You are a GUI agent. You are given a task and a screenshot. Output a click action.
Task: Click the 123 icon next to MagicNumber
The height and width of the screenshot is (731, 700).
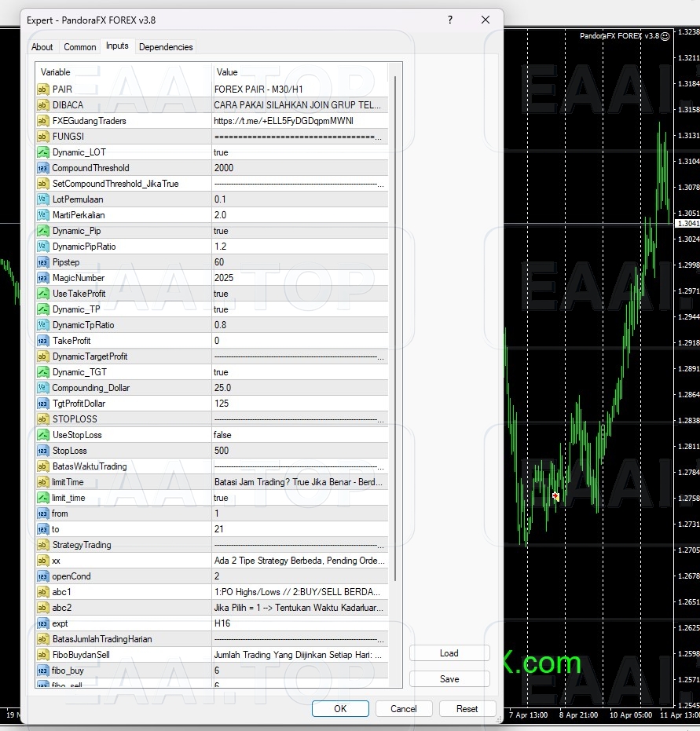click(45, 278)
